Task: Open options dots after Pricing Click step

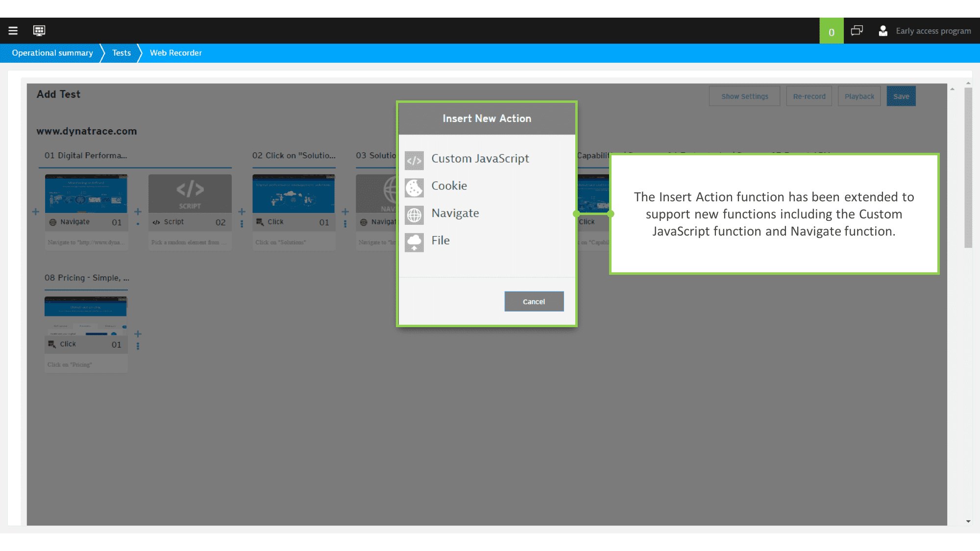Action: pyautogui.click(x=138, y=346)
